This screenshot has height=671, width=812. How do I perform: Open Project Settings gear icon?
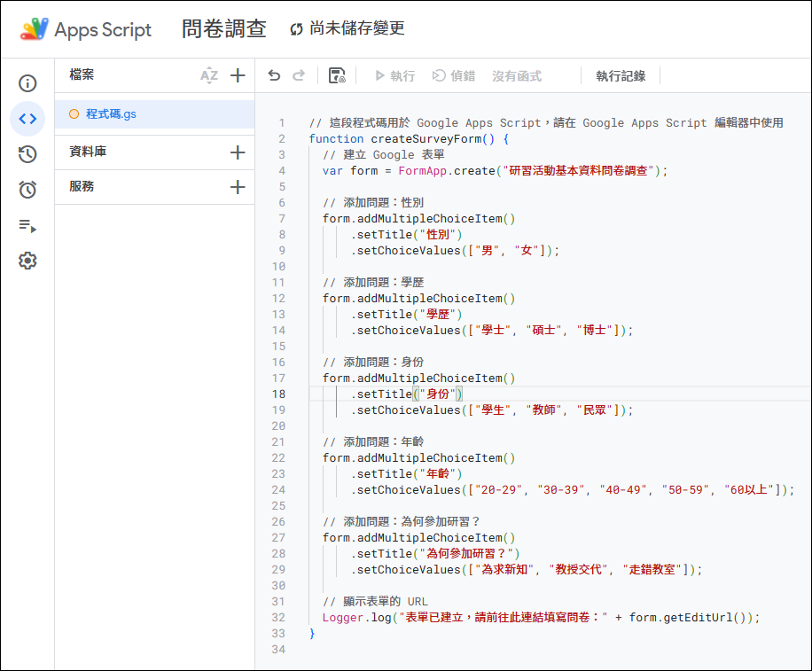pos(27,261)
